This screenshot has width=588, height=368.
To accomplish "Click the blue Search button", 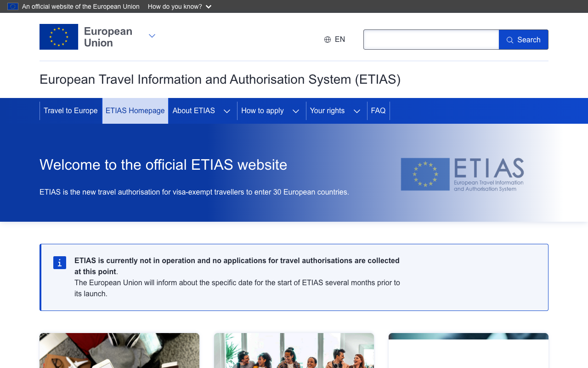I will [x=524, y=40].
